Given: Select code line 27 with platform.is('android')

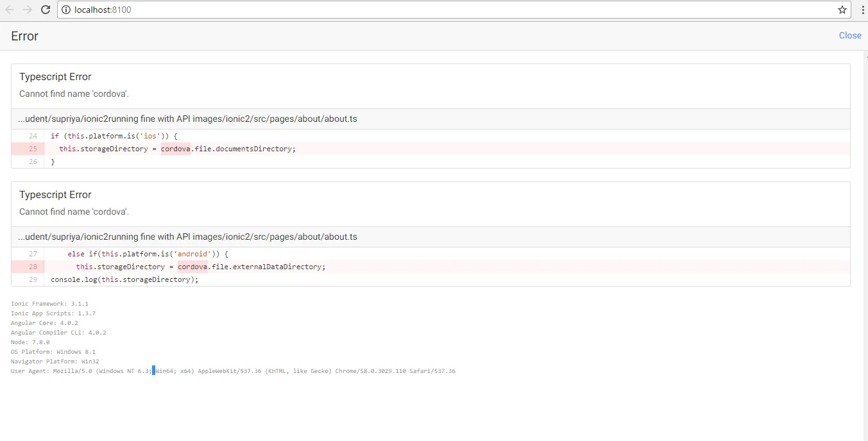Looking at the screenshot, I should coord(148,254).
